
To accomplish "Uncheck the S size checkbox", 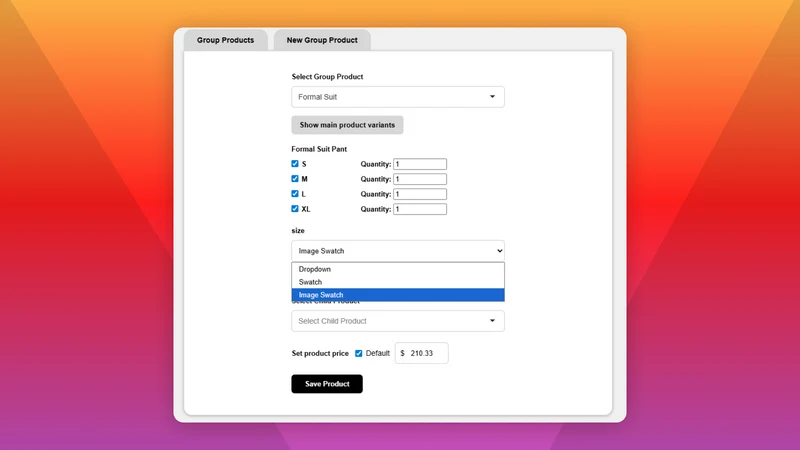I will point(295,164).
